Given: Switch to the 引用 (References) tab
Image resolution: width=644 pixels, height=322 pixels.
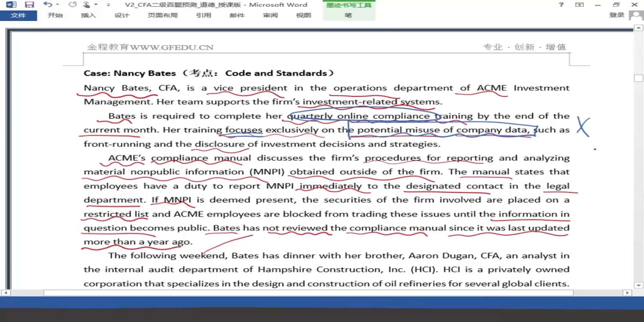Looking at the screenshot, I should tap(204, 15).
